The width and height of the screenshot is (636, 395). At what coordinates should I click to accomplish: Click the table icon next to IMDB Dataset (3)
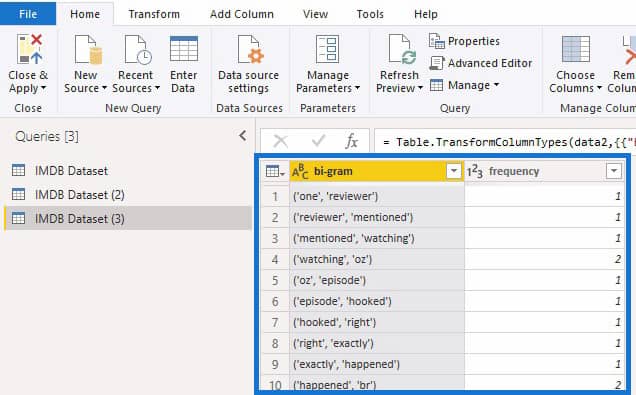(18, 218)
